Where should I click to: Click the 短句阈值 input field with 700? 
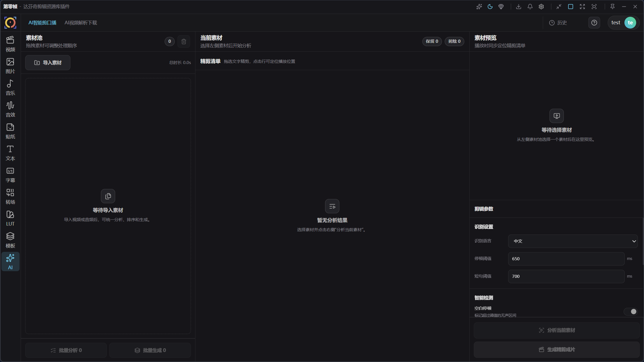(x=566, y=276)
